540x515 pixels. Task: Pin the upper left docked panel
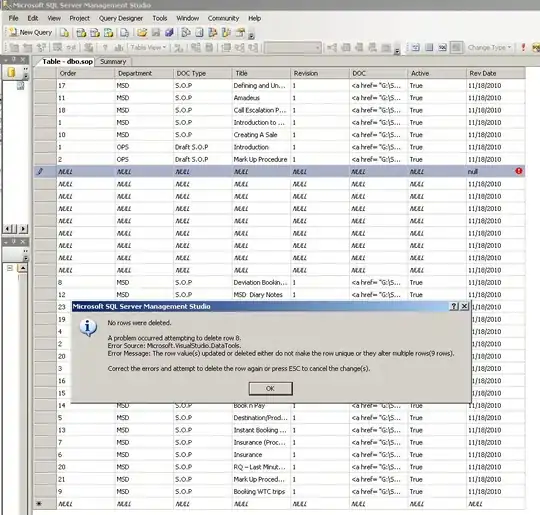(x=14, y=60)
